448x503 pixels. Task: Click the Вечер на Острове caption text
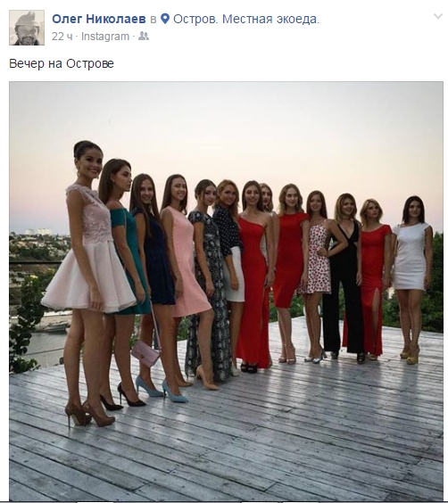[62, 63]
